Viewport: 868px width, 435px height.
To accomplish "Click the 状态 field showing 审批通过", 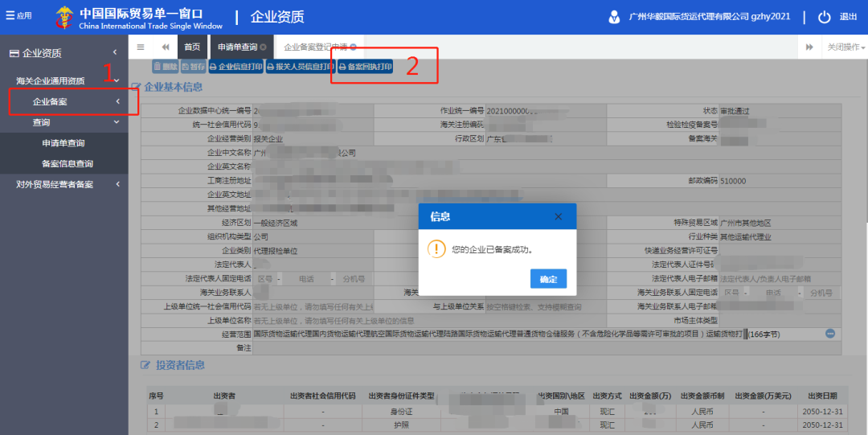I will (780, 111).
